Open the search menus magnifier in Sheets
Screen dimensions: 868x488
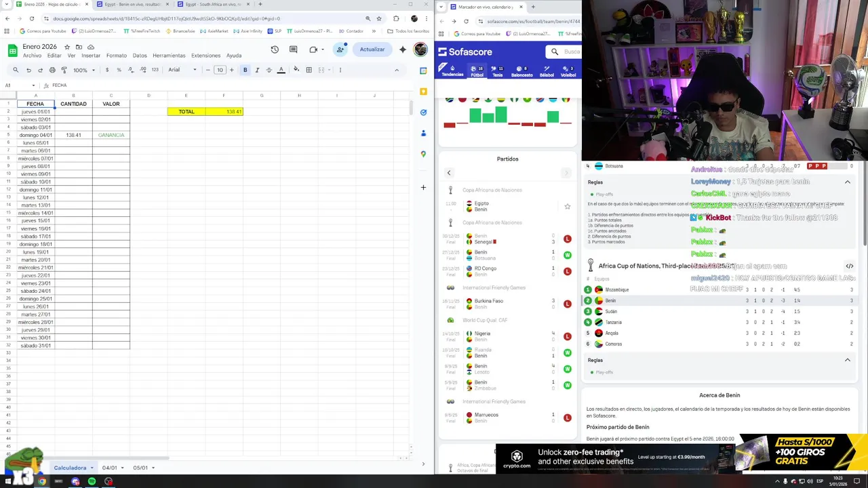[x=16, y=70]
